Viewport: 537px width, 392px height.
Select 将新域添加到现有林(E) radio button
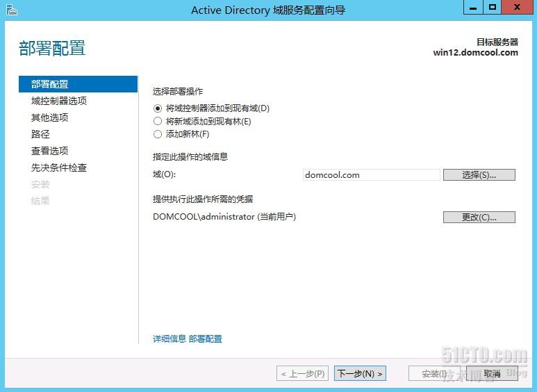pyautogui.click(x=158, y=122)
